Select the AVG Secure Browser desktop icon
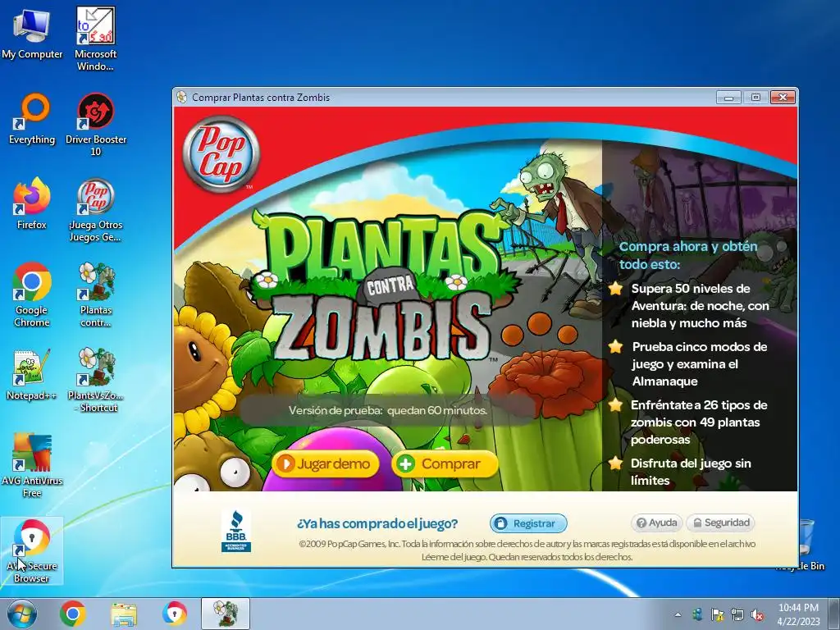Image resolution: width=840 pixels, height=630 pixels. (32, 550)
